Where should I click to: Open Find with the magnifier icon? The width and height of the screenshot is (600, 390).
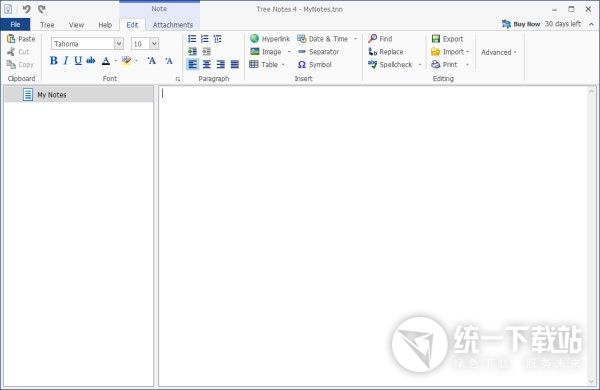click(372, 38)
